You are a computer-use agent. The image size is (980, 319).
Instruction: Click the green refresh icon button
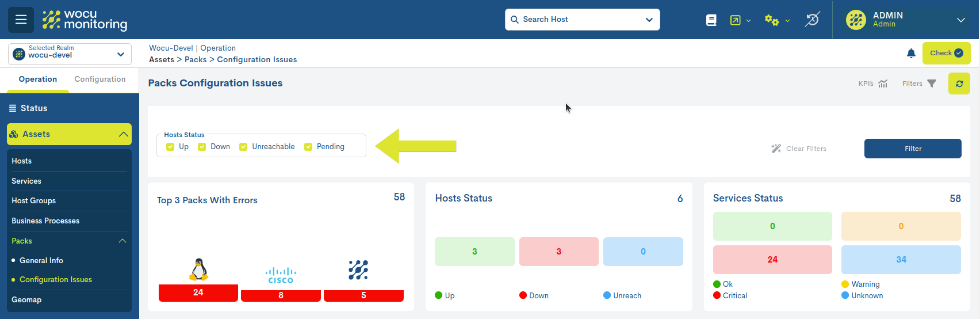click(959, 83)
